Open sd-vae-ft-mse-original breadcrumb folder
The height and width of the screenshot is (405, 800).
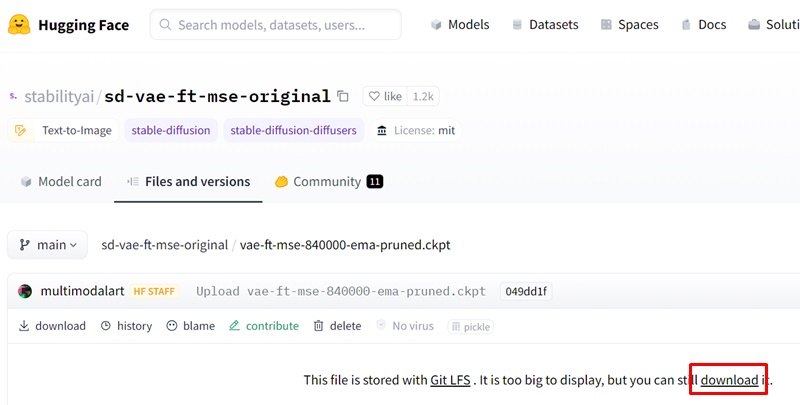[164, 245]
